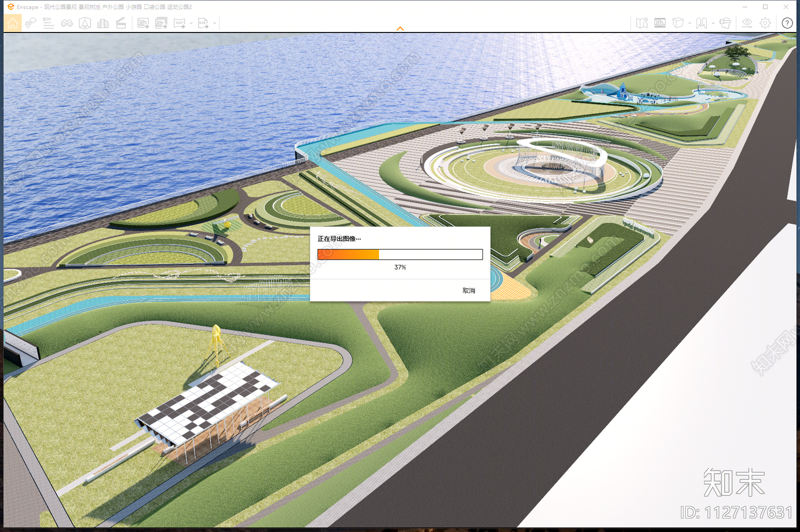Click the 正在导出图像 dialog label

click(x=339, y=239)
